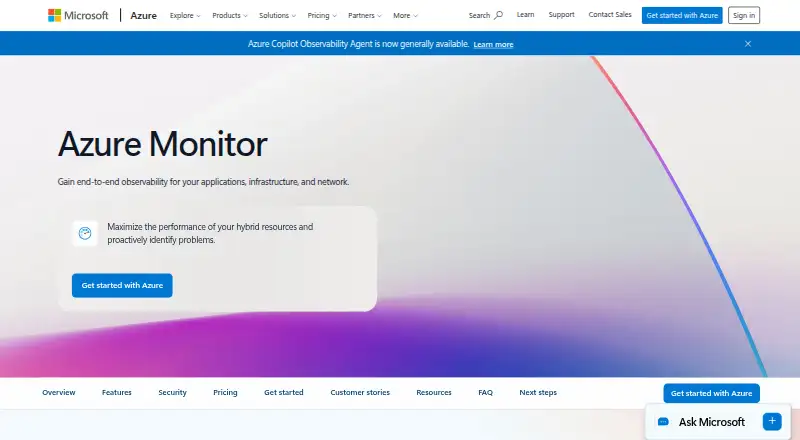
Task: Expand the Partners dropdown menu
Action: (x=364, y=15)
